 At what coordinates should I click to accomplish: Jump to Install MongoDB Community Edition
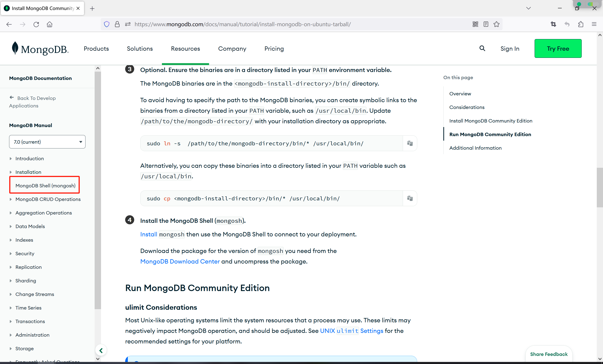pos(491,121)
